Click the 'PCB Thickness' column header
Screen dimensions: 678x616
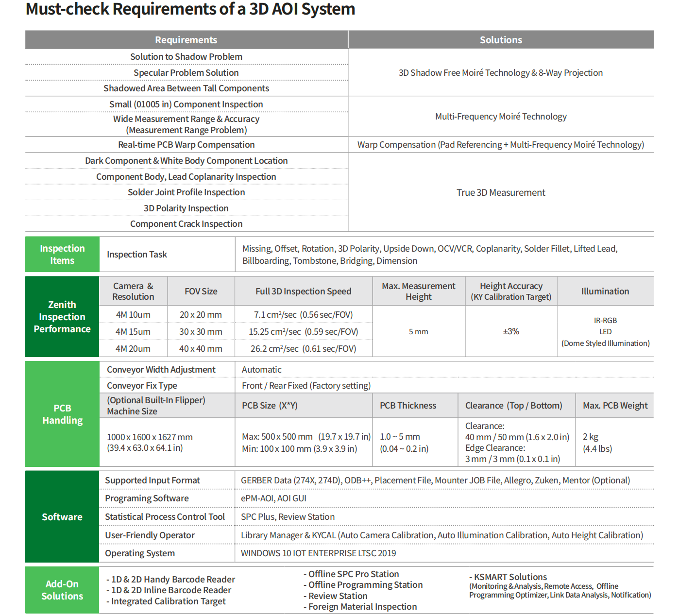(408, 406)
